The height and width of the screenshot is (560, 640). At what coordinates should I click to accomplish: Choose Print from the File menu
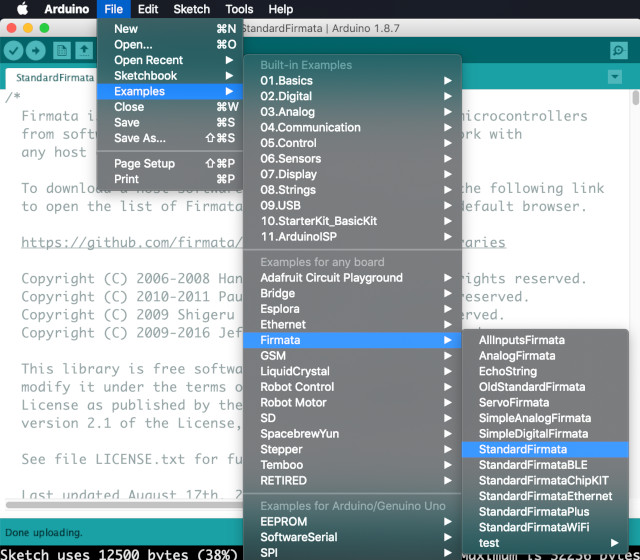tap(170, 179)
